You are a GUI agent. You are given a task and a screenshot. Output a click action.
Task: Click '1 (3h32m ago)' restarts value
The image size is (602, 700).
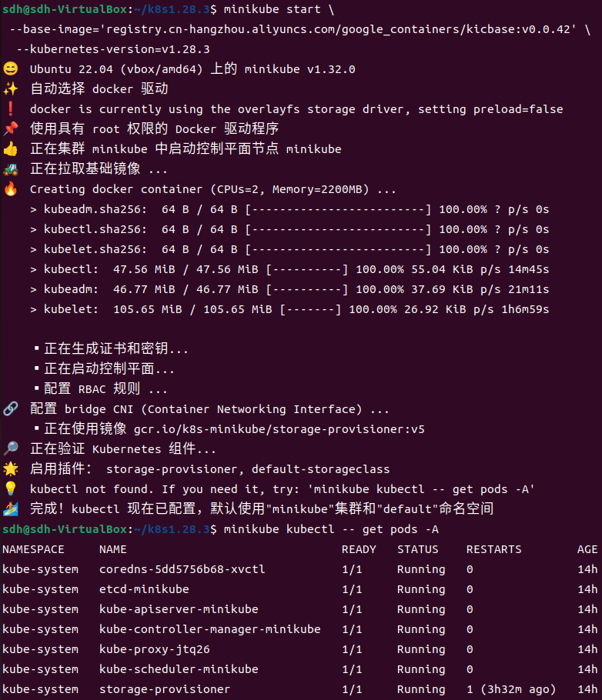tap(511, 689)
